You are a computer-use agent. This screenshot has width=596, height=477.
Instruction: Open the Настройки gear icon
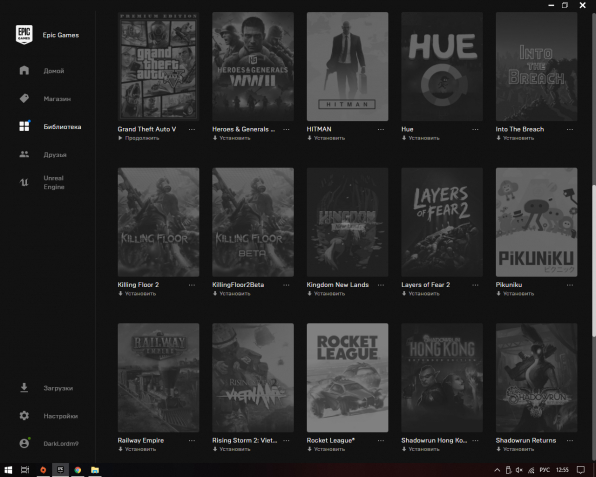24,415
